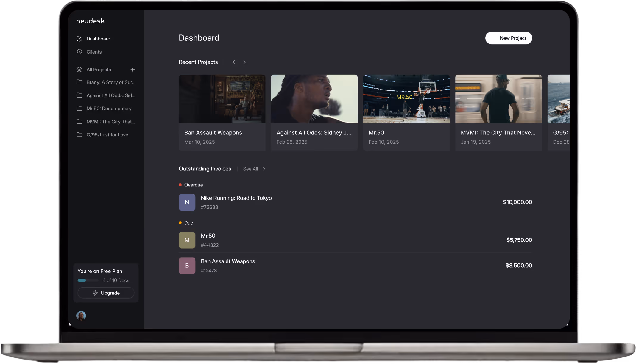Click the N avatar for Nike invoice

(x=187, y=202)
